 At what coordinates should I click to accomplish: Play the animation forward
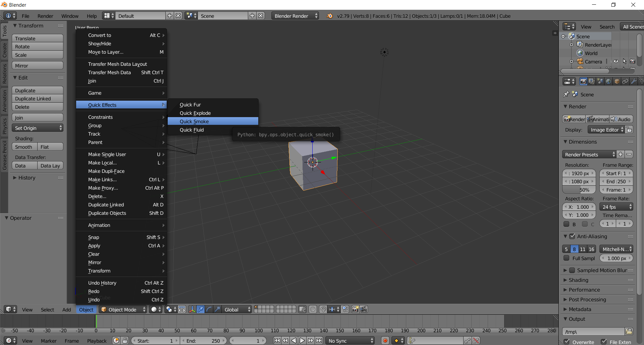[x=302, y=341]
